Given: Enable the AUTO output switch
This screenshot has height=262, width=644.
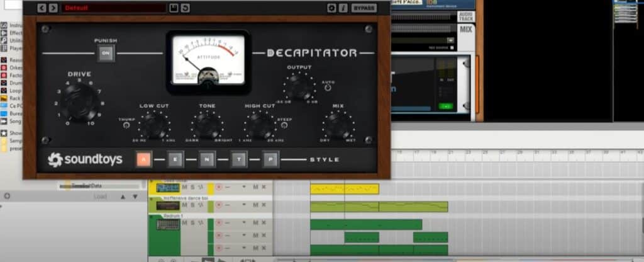Looking at the screenshot, I should 328,88.
